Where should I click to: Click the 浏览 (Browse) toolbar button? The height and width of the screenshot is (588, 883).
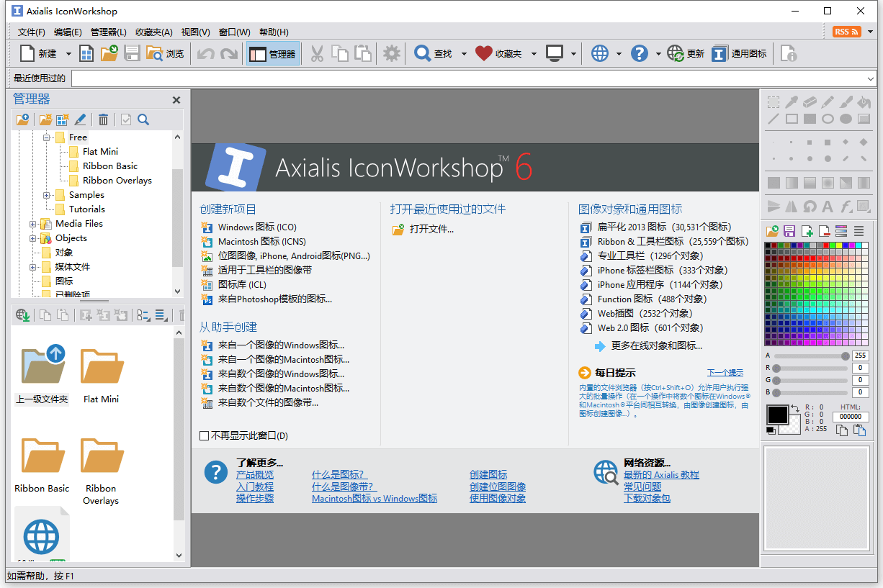click(165, 54)
